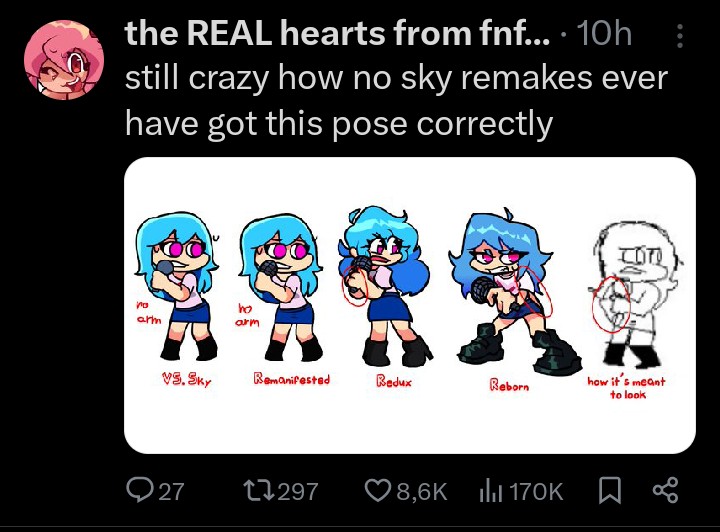Image resolution: width=720 pixels, height=532 pixels.
Task: Open the view analytics bar chart icon
Action: point(491,491)
